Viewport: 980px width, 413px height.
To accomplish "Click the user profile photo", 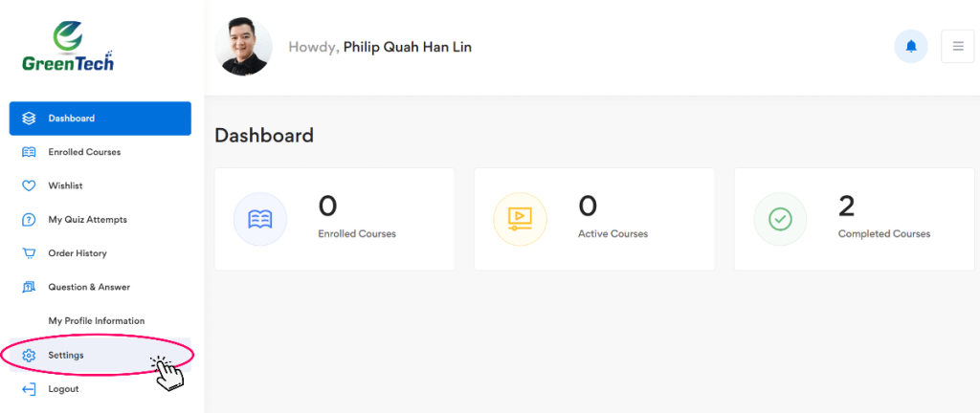I will pos(244,47).
